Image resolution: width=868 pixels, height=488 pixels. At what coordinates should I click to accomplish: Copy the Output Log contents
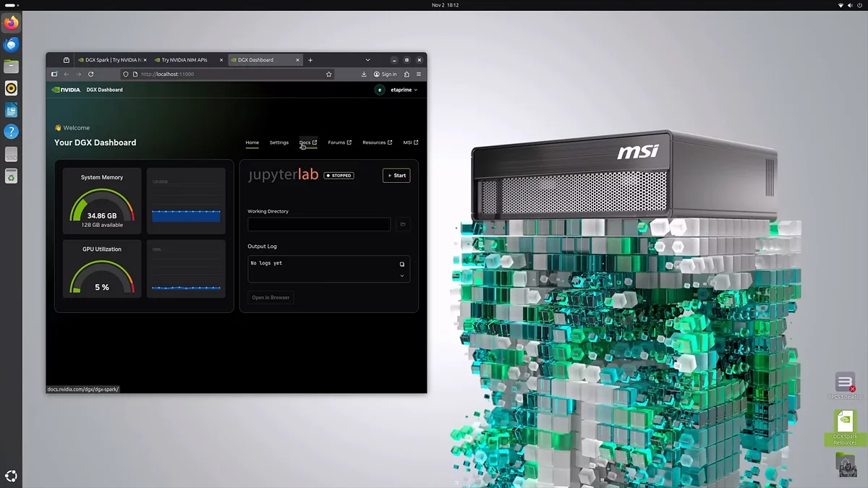402,264
